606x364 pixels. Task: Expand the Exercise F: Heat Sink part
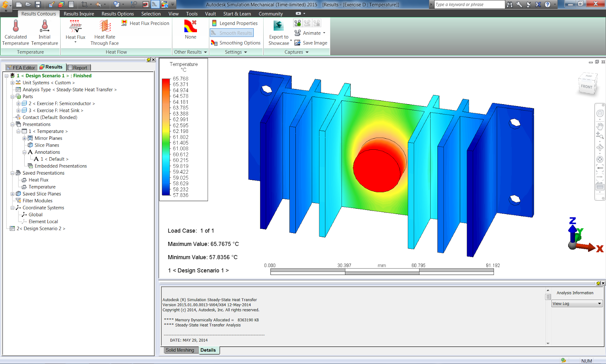18,111
